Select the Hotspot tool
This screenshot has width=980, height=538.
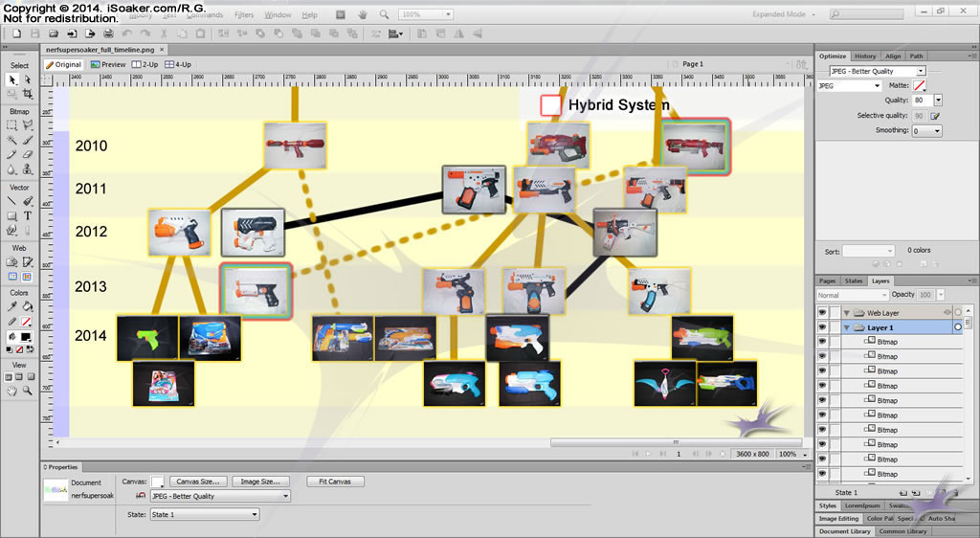(x=11, y=261)
